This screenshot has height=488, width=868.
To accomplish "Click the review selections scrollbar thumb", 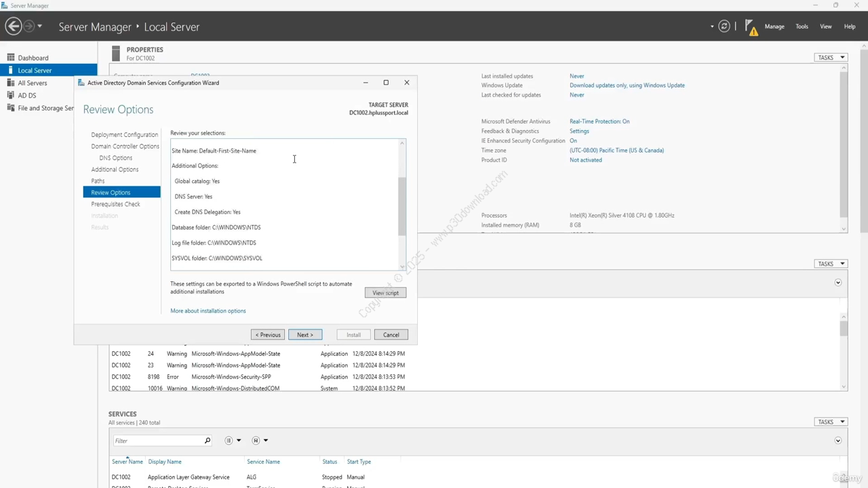I will click(402, 207).
